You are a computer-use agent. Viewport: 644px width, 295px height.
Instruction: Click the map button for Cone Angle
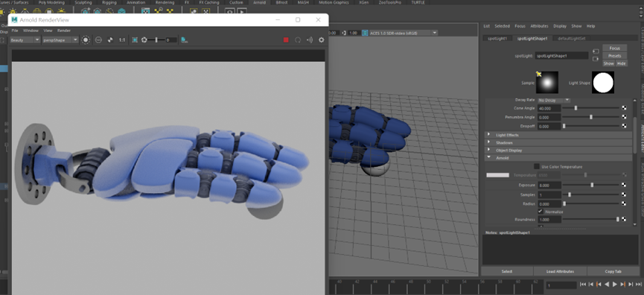625,108
